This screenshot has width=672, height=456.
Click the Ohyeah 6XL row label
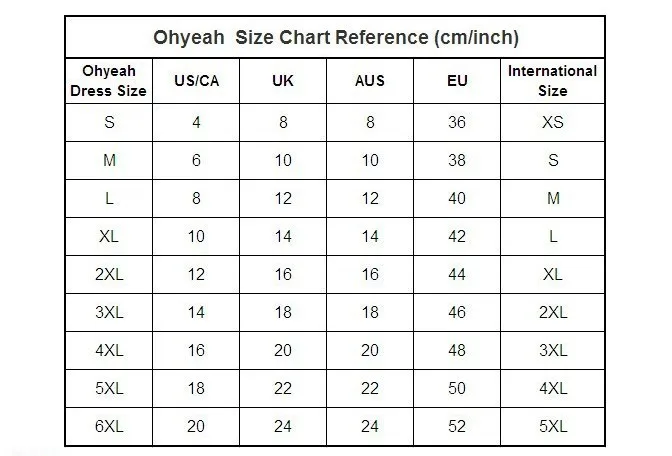[x=109, y=426]
